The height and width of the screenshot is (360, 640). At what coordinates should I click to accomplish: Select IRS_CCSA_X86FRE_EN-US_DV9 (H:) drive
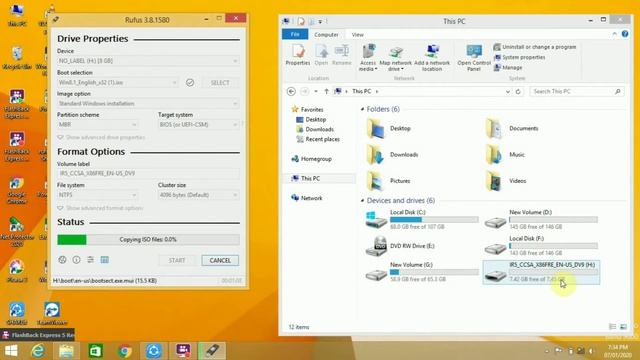click(541, 272)
